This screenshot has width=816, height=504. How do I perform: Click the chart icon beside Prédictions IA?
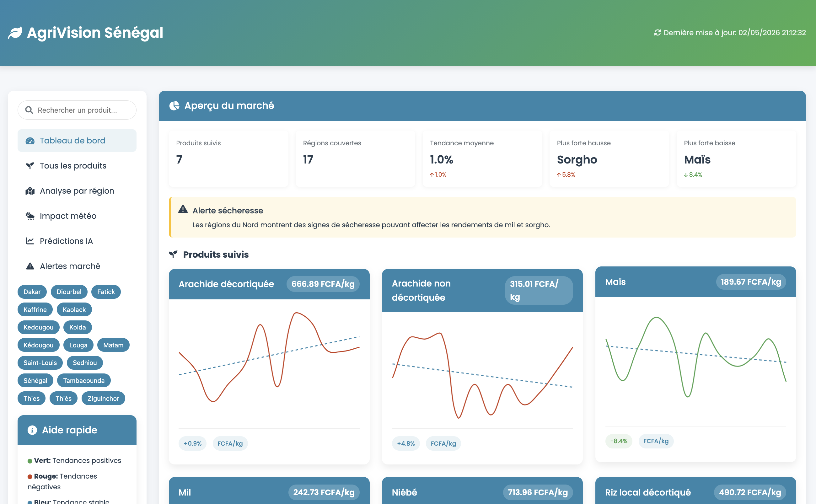point(30,241)
